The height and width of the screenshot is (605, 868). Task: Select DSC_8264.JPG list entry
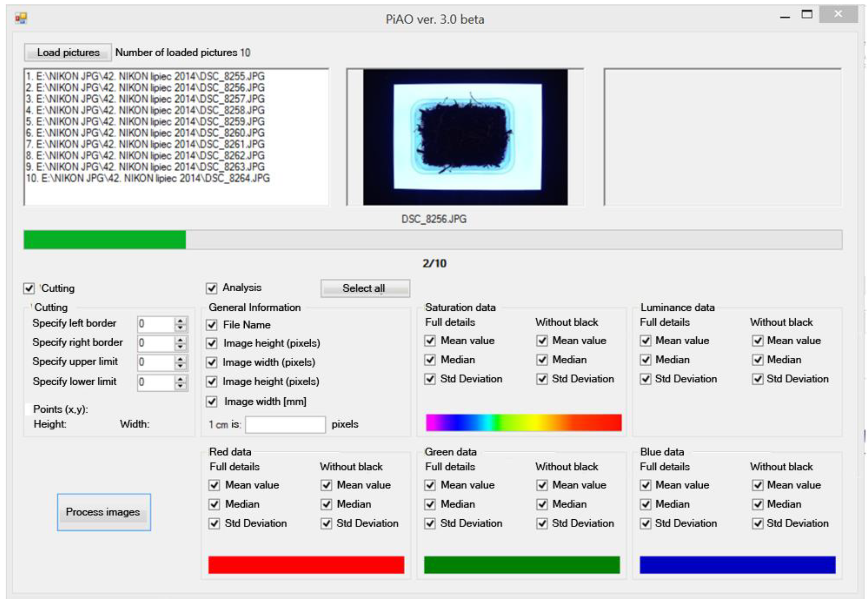[x=148, y=178]
